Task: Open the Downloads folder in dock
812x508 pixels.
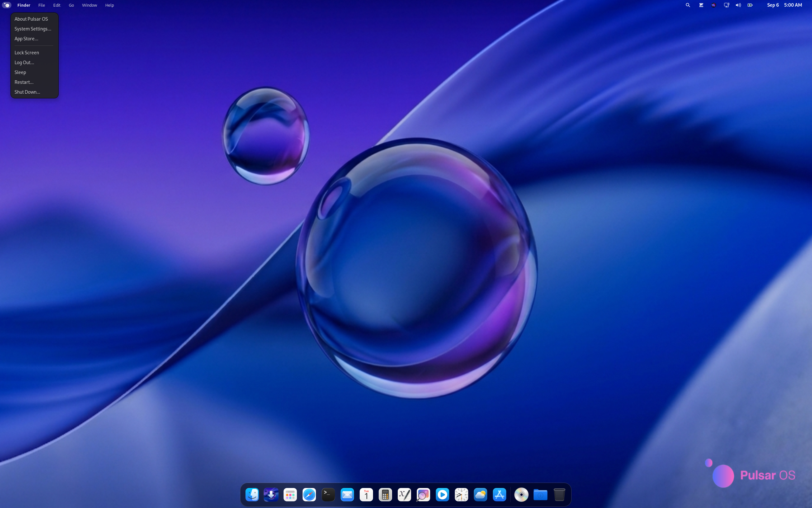Action: click(x=540, y=495)
